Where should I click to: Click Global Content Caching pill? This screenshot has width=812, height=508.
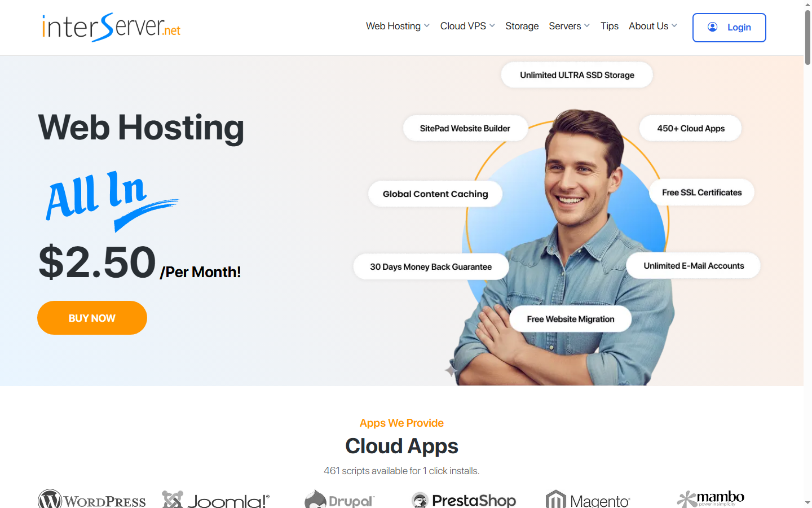[435, 194]
